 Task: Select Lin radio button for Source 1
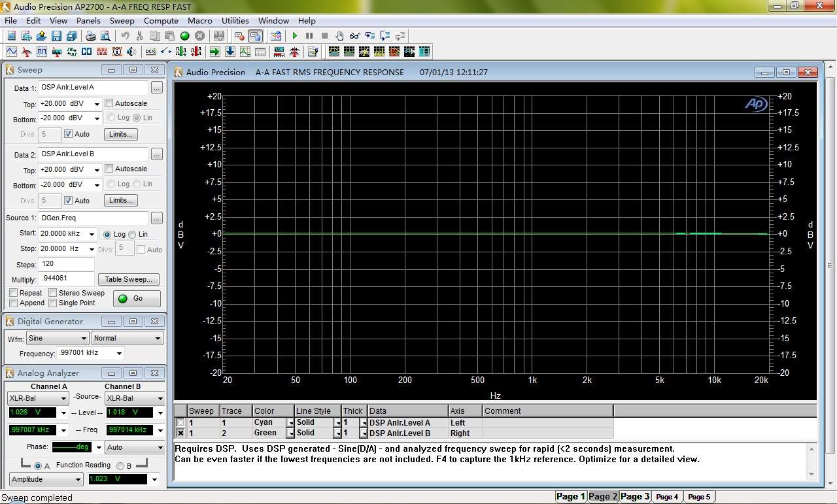133,234
